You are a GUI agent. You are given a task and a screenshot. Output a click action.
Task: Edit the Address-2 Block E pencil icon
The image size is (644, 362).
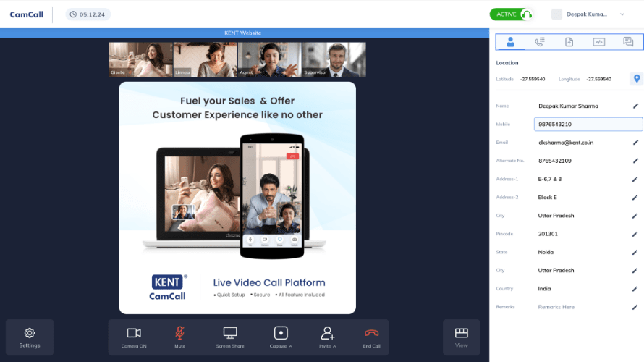[x=635, y=197]
